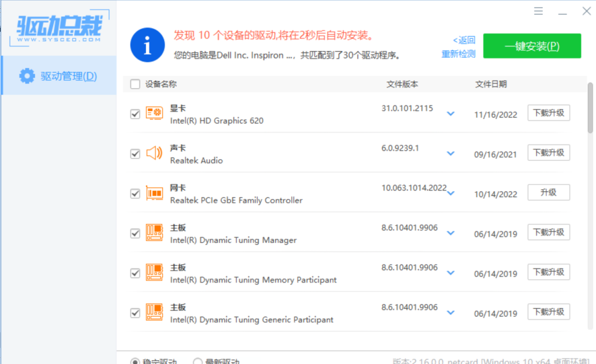Click the speaker icon for Realtek Audio
Screen dimensions: 596x364
point(155,153)
